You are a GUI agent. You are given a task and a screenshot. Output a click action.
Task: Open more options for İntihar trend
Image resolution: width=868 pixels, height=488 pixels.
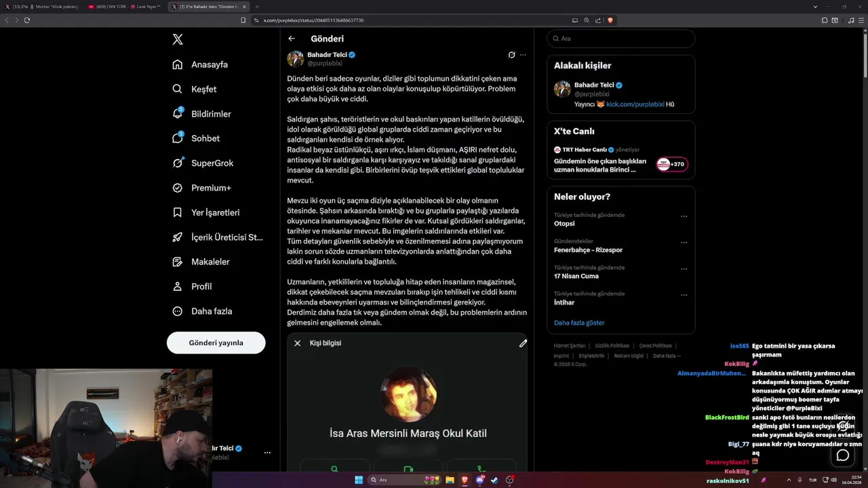coord(684,296)
